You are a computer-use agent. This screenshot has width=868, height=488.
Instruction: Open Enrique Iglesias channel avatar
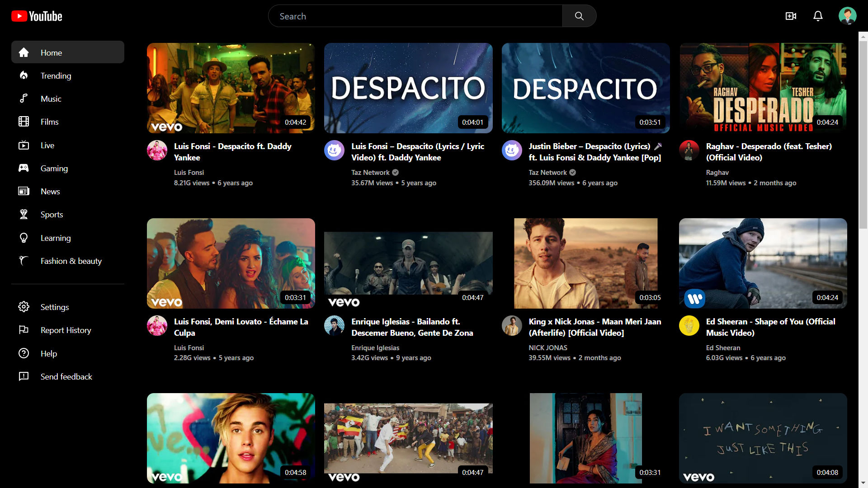coord(335,326)
